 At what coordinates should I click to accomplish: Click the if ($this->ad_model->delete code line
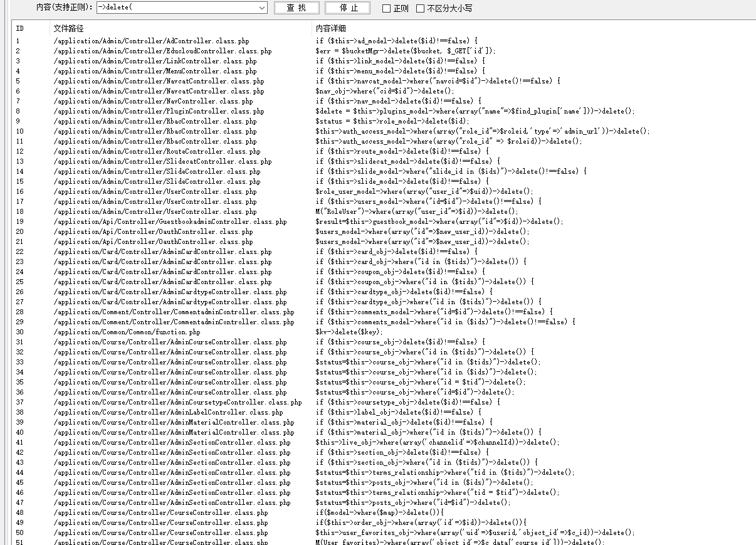coord(396,41)
